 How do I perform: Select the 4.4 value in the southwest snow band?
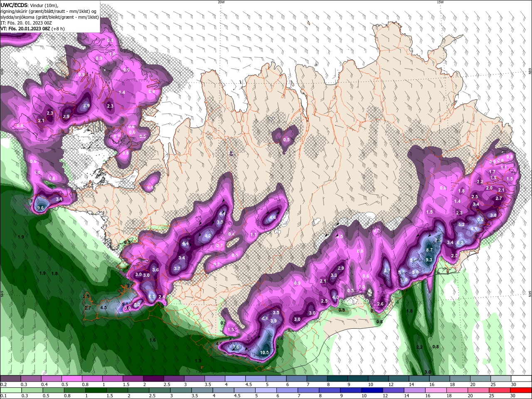coord(185,244)
